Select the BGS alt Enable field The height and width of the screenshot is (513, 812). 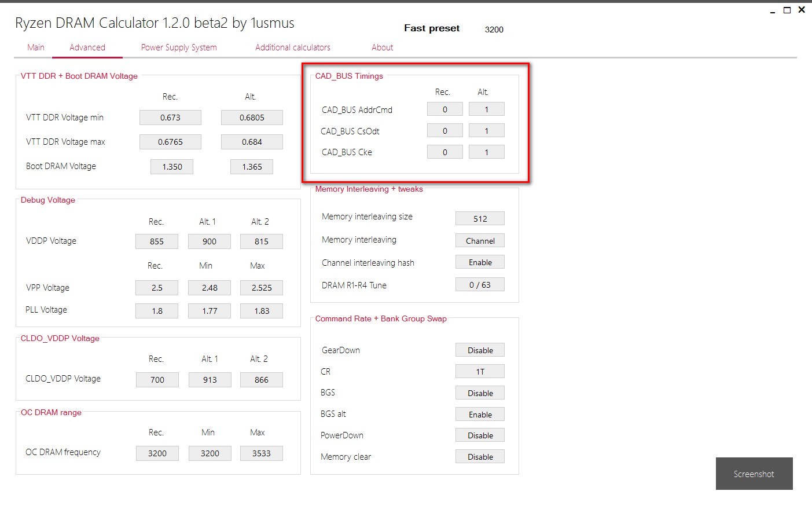tap(480, 415)
